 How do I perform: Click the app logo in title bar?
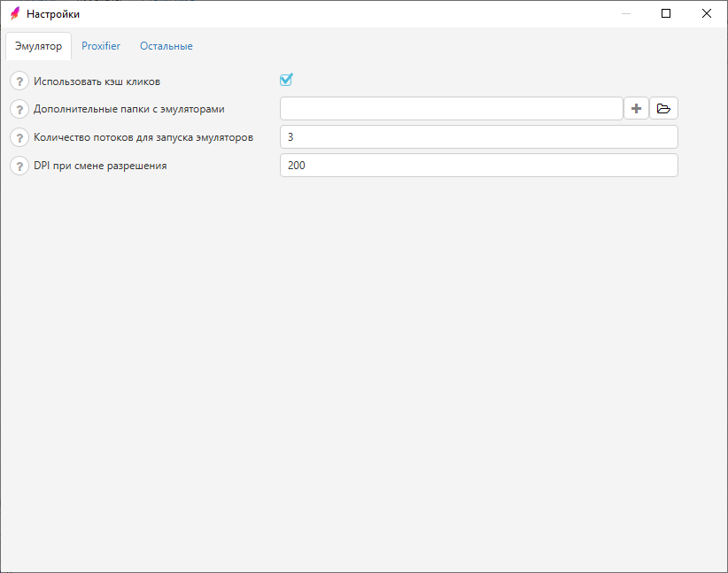tap(14, 13)
